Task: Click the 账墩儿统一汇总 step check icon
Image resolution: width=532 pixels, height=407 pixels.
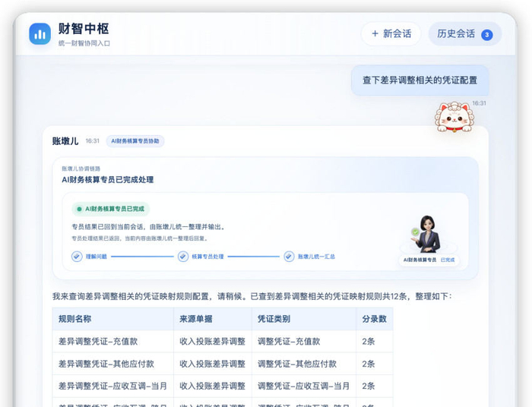Action: click(289, 256)
